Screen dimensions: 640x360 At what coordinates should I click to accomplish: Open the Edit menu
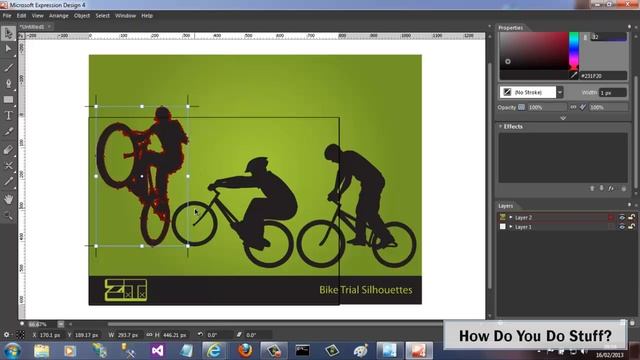coord(21,16)
